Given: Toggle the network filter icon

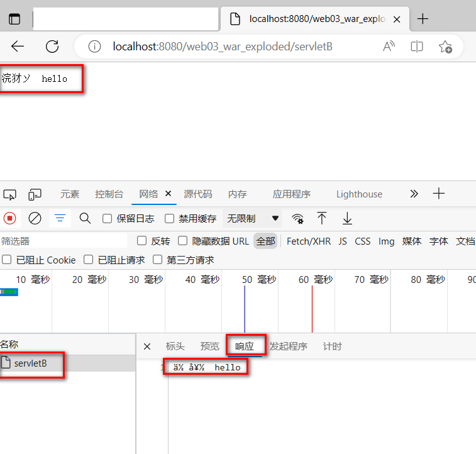Looking at the screenshot, I should point(60,218).
